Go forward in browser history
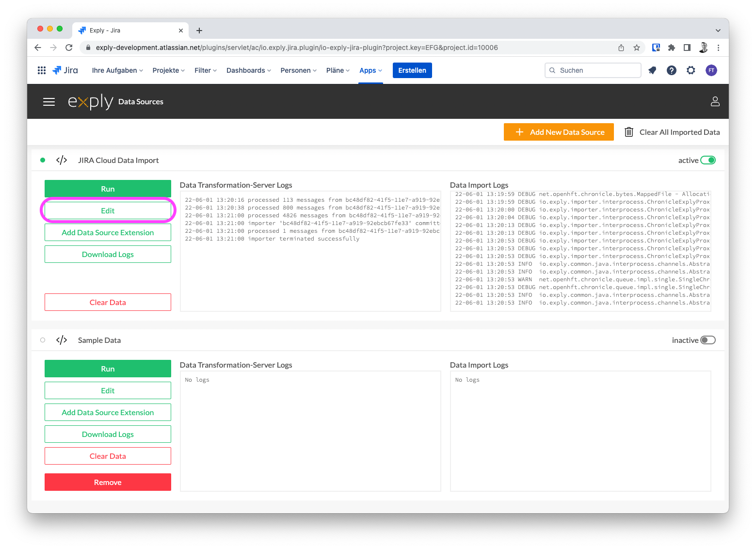 tap(53, 48)
